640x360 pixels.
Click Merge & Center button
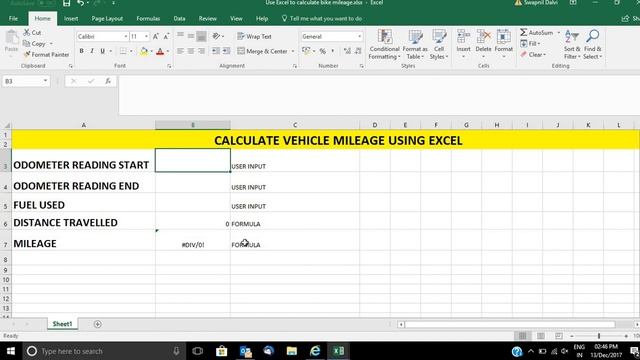coord(262,51)
